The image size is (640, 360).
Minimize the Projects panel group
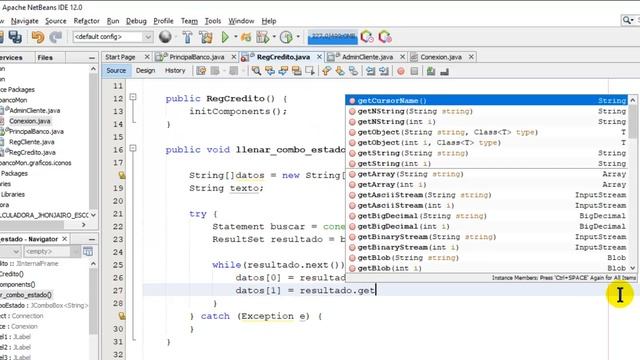tap(91, 58)
